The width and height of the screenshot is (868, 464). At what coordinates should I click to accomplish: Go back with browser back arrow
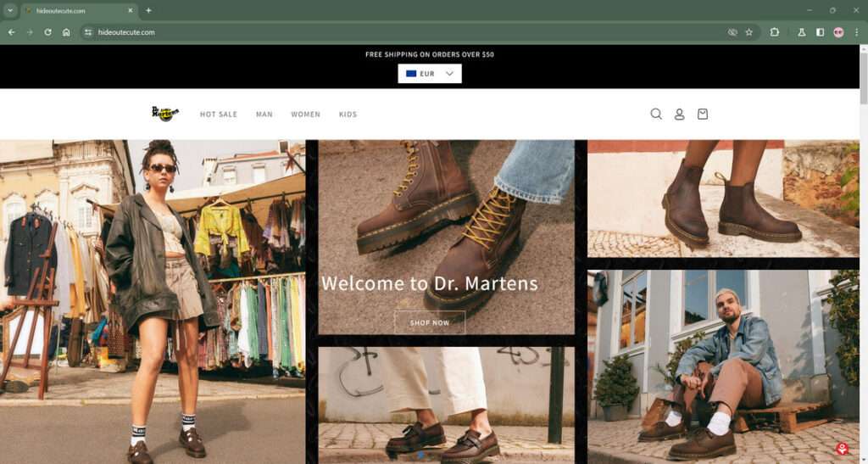point(12,32)
